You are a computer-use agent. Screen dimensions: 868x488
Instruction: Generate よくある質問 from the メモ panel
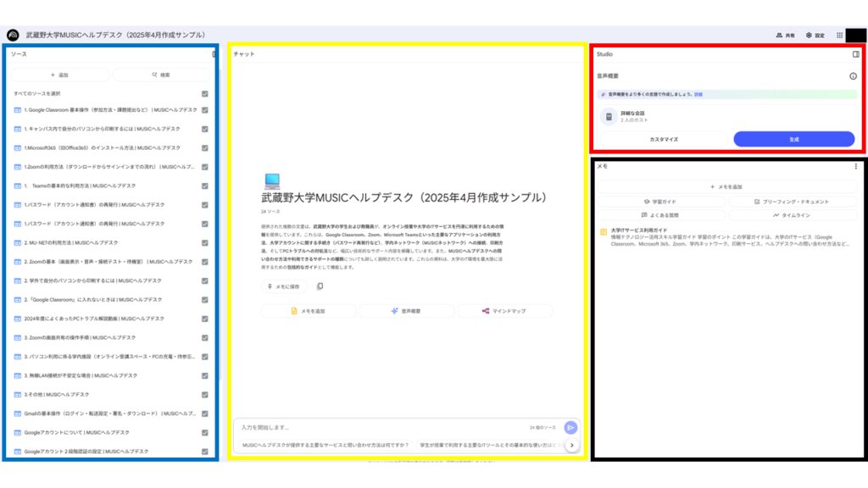660,215
